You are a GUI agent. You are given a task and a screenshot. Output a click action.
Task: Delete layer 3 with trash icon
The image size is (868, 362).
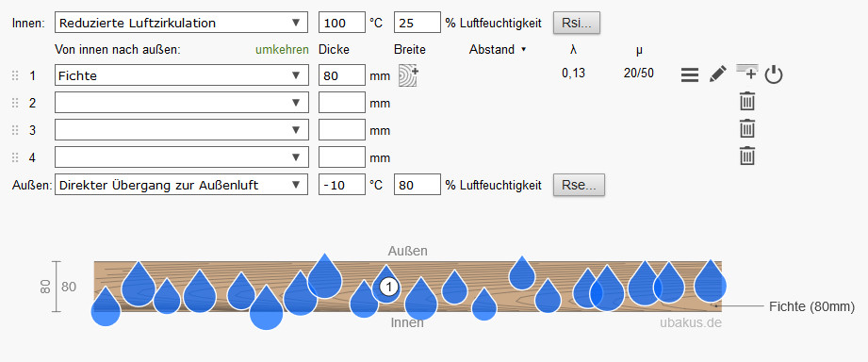point(747,128)
